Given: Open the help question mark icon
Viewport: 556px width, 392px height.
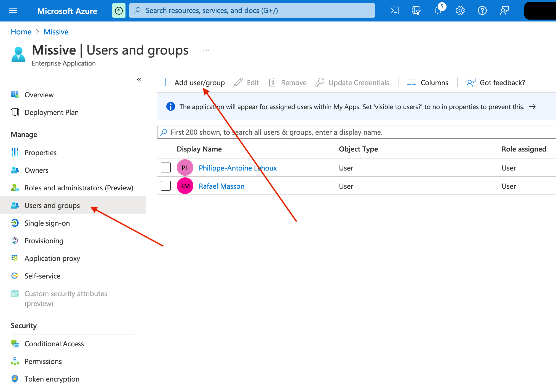Looking at the screenshot, I should pyautogui.click(x=482, y=10).
